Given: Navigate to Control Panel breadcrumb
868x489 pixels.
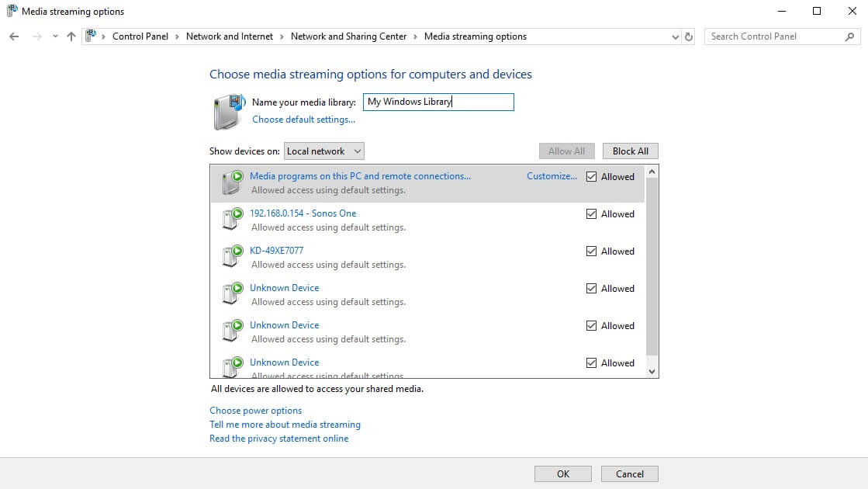Looking at the screenshot, I should click(140, 36).
